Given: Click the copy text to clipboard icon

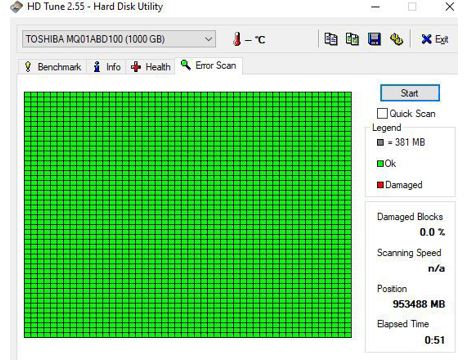Looking at the screenshot, I should click(x=331, y=39).
